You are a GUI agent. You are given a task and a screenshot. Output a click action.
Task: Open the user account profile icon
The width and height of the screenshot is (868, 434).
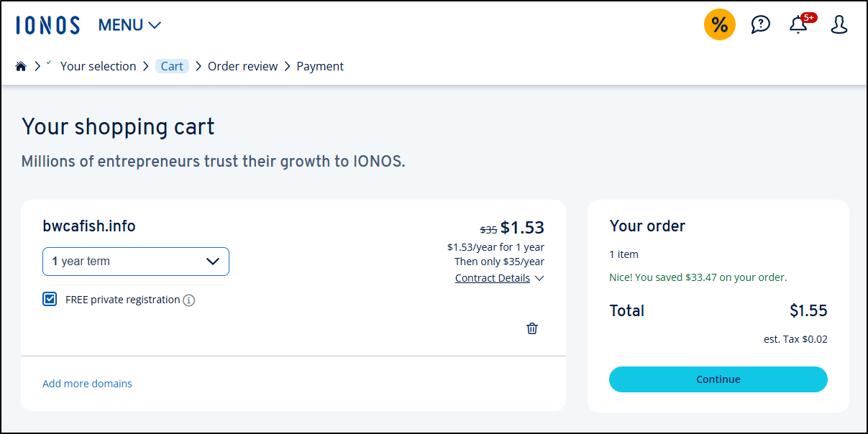839,25
